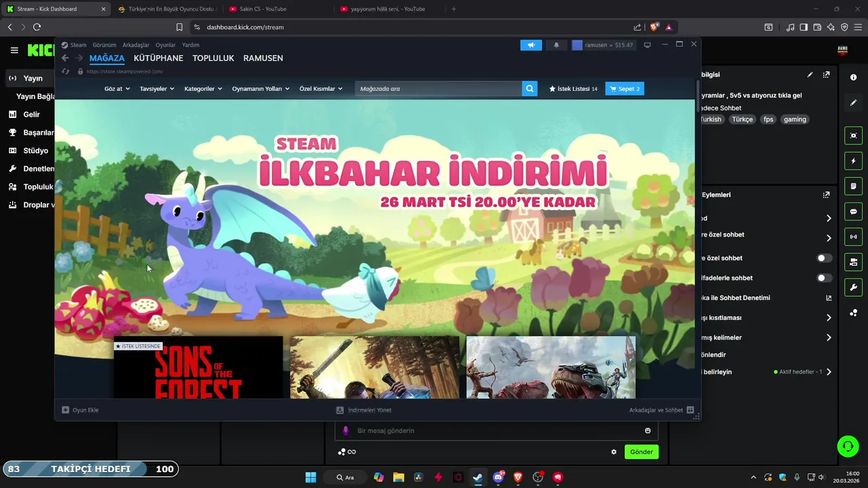Expand the kelimeler row chevron
Screen dimensions: 868x488
point(829,338)
